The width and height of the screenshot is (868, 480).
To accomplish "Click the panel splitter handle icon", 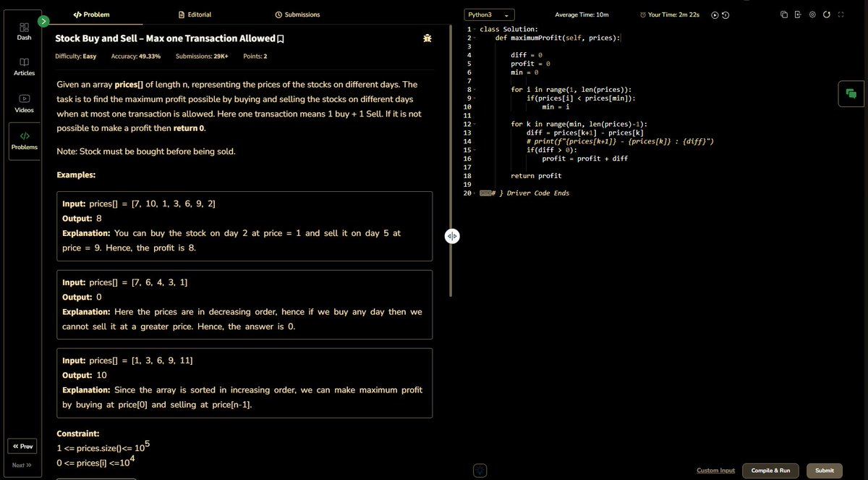I will (452, 236).
